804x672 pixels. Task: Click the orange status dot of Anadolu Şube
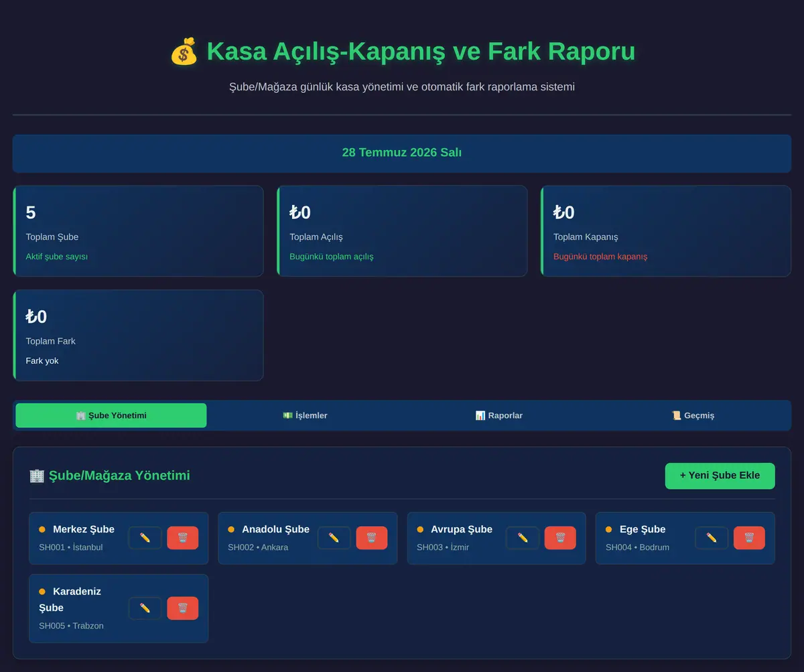pyautogui.click(x=231, y=529)
